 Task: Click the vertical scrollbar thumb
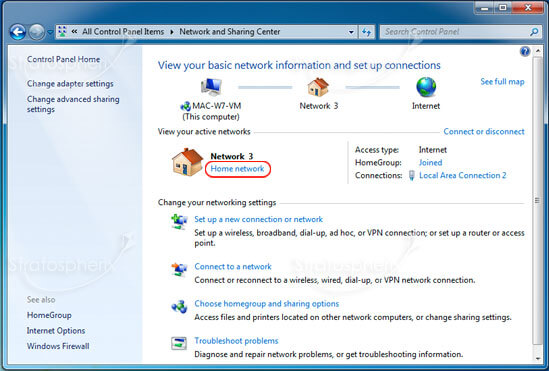pos(537,200)
